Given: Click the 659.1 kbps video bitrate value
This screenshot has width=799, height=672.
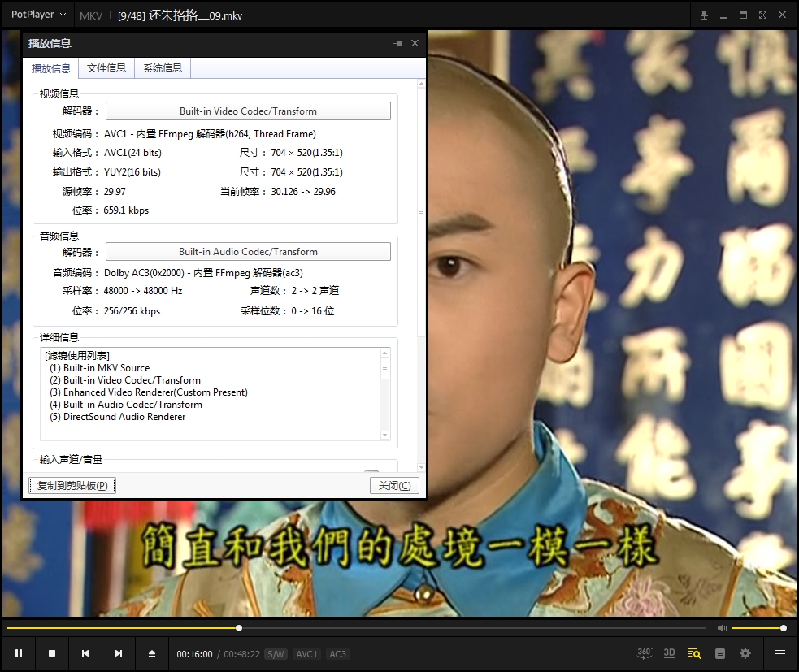Looking at the screenshot, I should coord(126,210).
